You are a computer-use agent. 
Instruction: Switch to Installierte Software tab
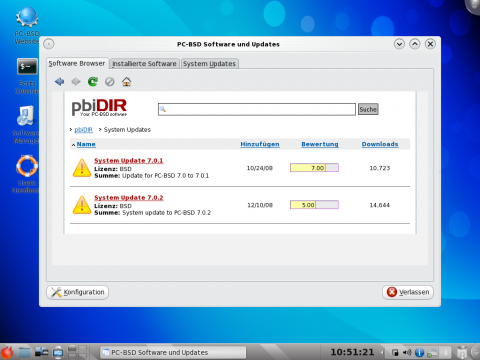point(144,64)
